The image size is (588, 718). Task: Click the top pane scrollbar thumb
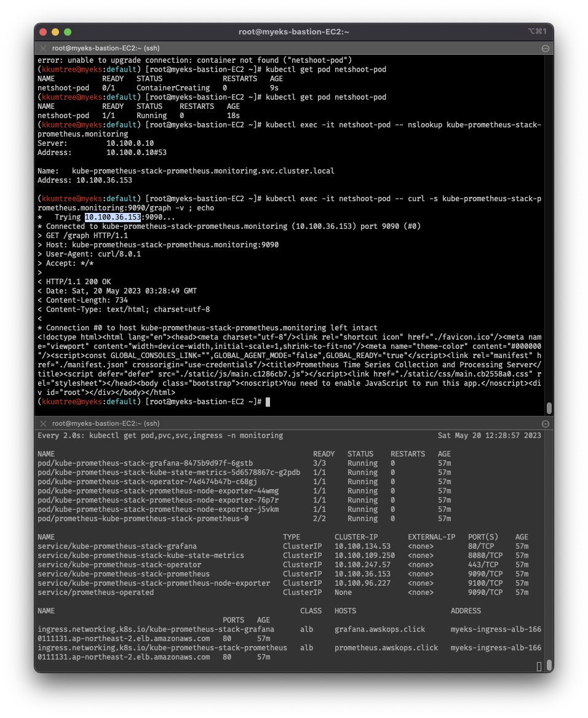point(549,407)
